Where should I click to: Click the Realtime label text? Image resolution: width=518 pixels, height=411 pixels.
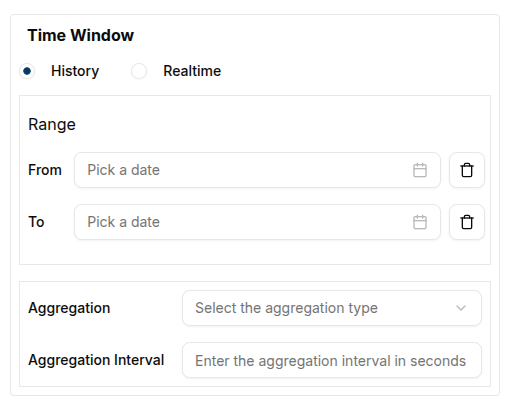(192, 71)
